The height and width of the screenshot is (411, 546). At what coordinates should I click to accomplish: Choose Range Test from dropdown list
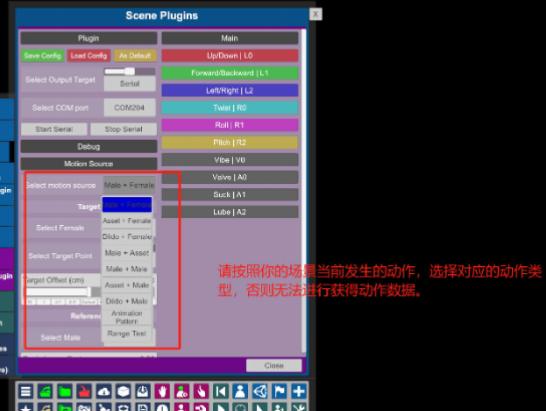pos(127,333)
